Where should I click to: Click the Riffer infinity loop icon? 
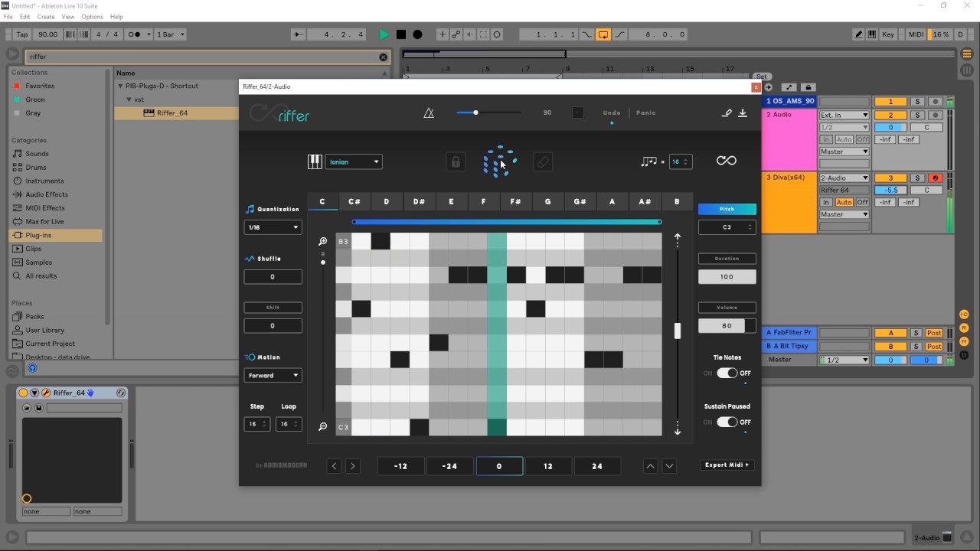point(726,161)
